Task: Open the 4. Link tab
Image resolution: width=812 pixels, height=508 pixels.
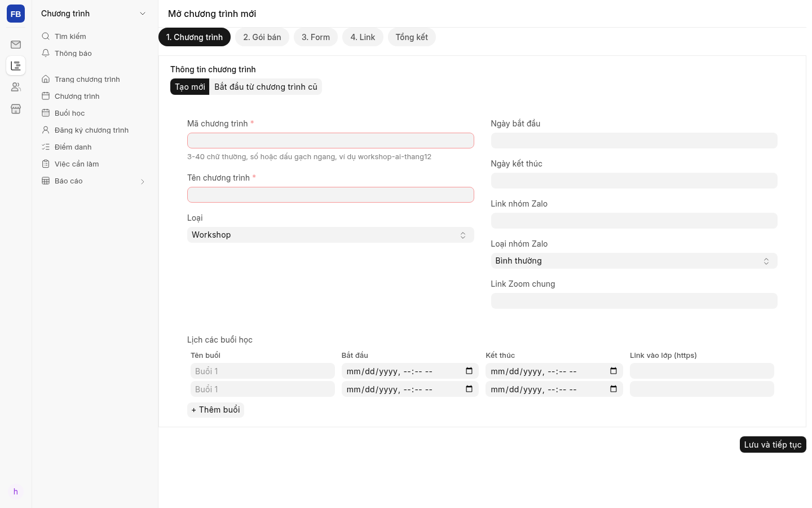Action: 363,37
